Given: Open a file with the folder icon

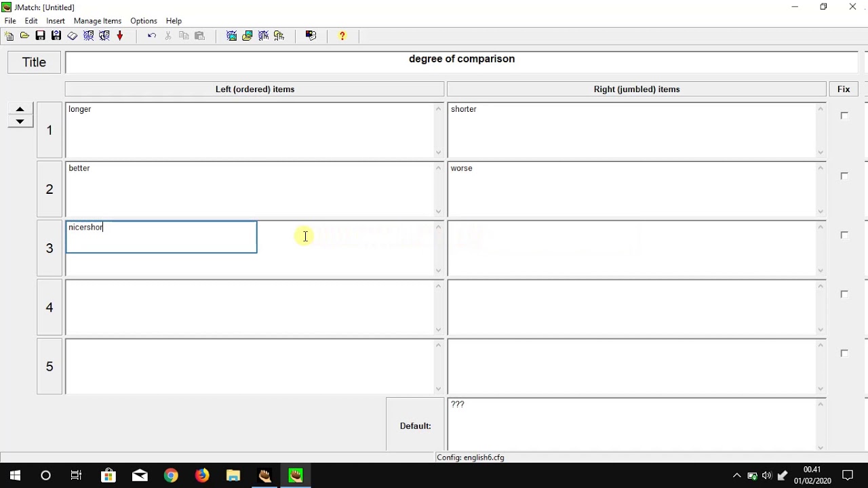Looking at the screenshot, I should pos(25,36).
